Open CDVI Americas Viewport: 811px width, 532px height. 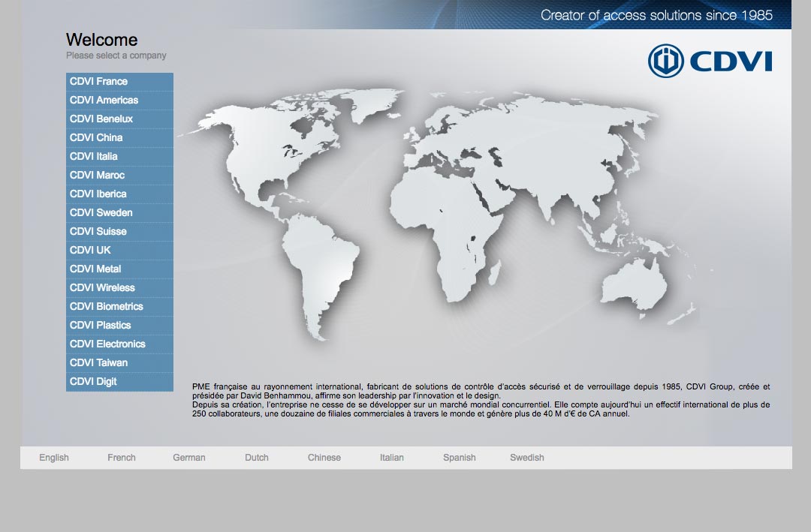(119, 101)
